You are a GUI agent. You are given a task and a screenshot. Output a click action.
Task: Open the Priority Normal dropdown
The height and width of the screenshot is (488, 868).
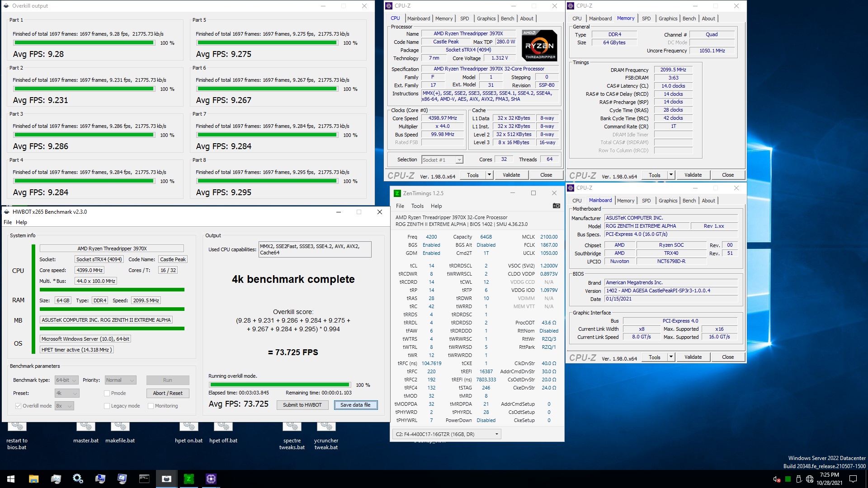tap(120, 380)
